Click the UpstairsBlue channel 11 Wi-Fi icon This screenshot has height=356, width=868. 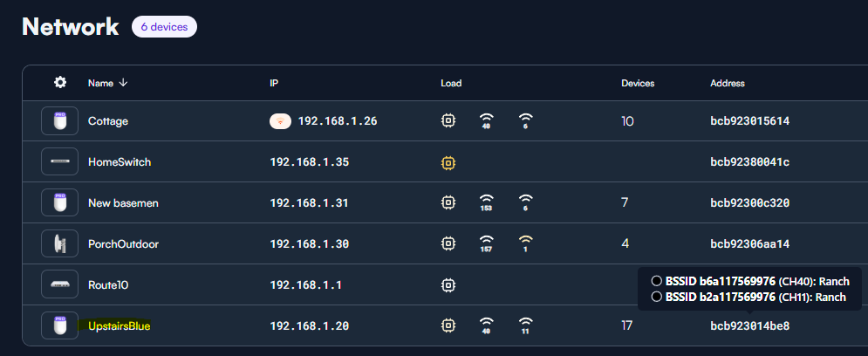525,325
